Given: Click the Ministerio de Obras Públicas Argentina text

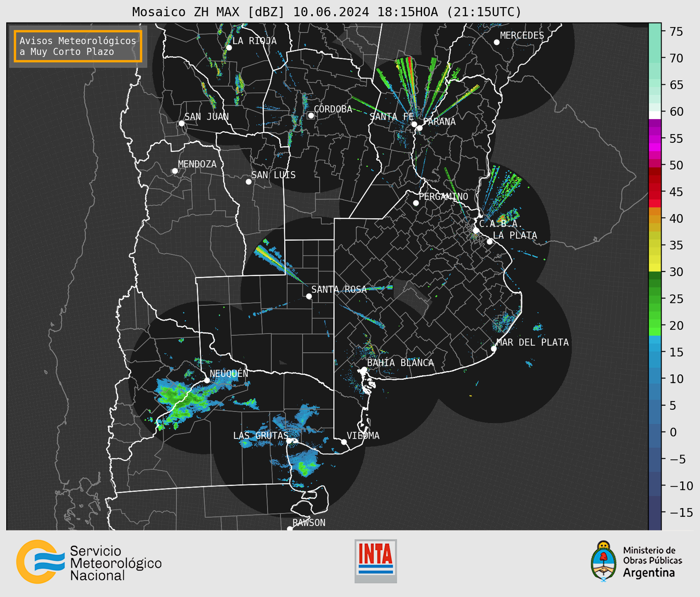Looking at the screenshot, I should click(x=652, y=561).
